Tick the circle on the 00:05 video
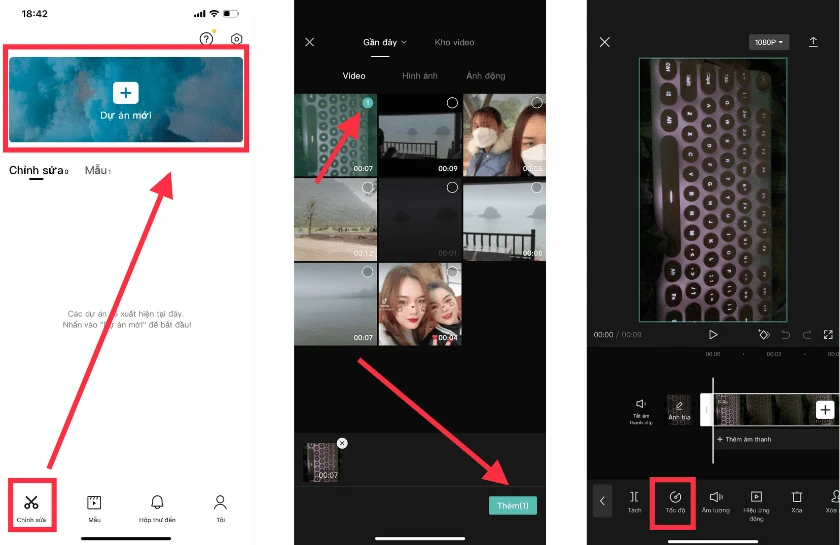Viewport: 840px width, 545px height. click(536, 102)
